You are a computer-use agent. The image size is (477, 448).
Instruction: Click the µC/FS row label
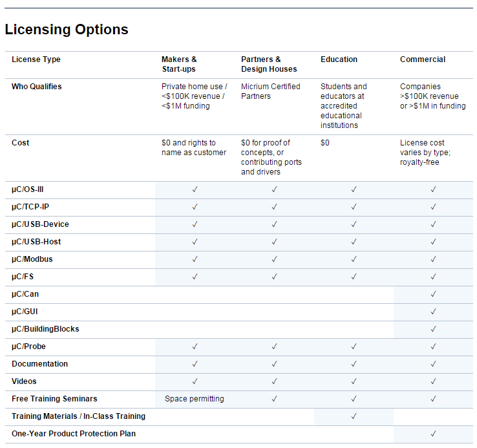[23, 277]
